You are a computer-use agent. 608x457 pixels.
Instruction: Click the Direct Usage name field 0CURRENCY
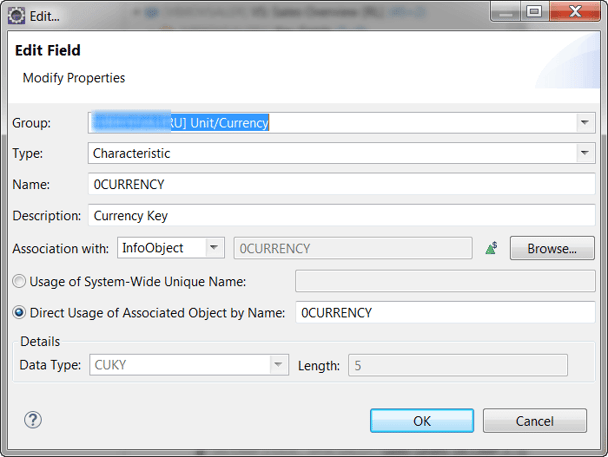445,312
